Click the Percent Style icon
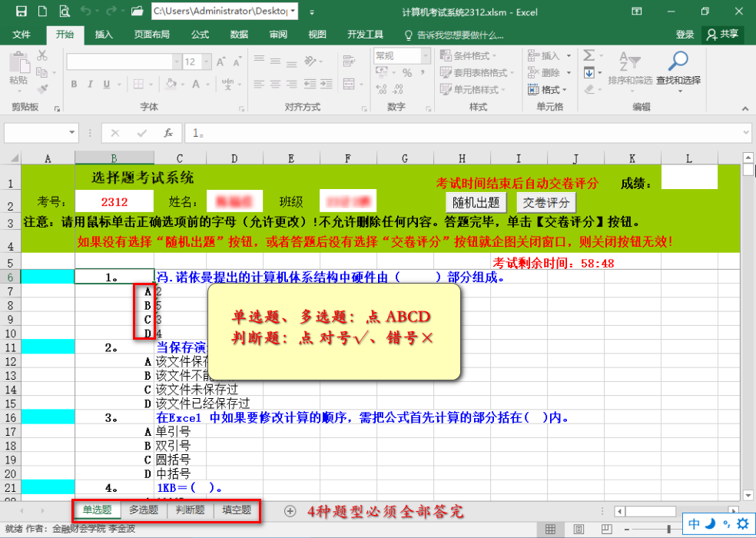This screenshot has height=538, width=756. [407, 73]
